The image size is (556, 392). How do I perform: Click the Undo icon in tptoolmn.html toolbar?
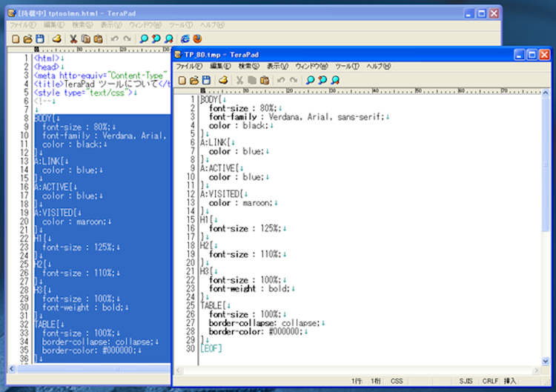[114, 39]
